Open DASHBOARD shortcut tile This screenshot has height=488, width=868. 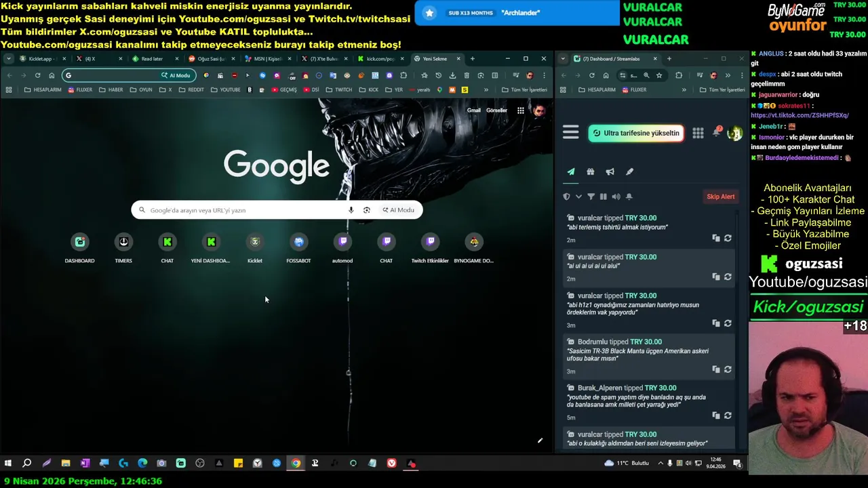tap(79, 248)
